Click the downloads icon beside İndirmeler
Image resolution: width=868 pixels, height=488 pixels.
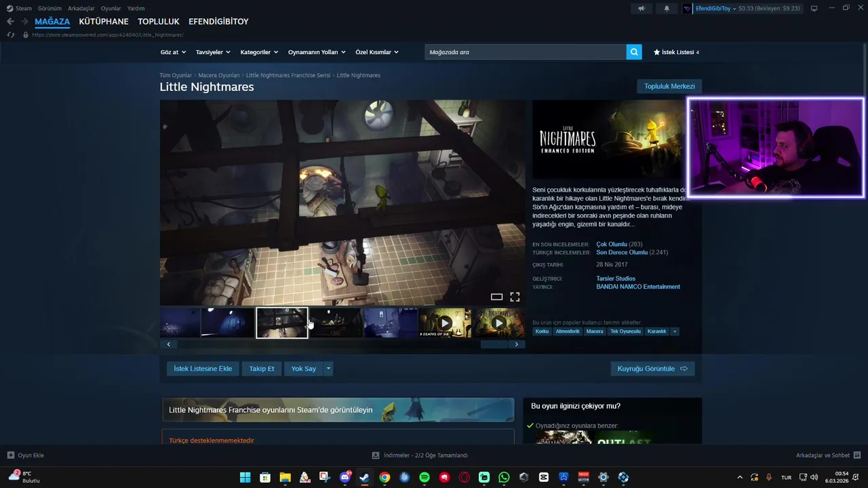coord(376,455)
